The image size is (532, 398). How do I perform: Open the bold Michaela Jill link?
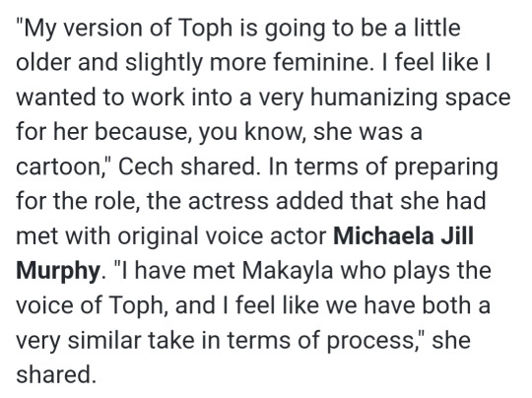[403, 235]
